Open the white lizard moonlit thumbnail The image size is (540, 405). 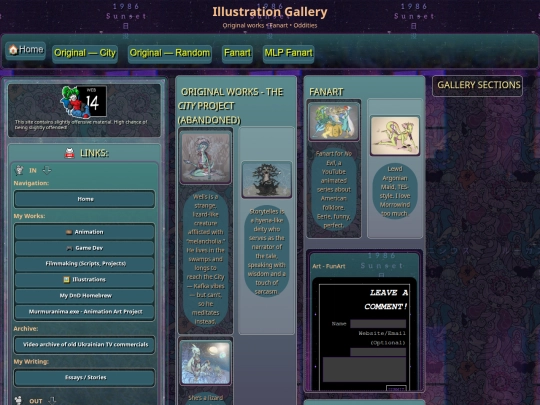[x=206, y=363]
